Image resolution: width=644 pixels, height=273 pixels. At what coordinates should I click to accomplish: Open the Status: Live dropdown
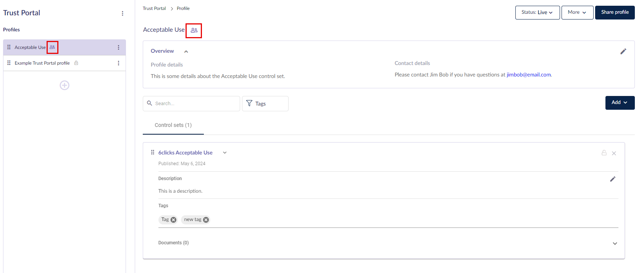point(537,13)
